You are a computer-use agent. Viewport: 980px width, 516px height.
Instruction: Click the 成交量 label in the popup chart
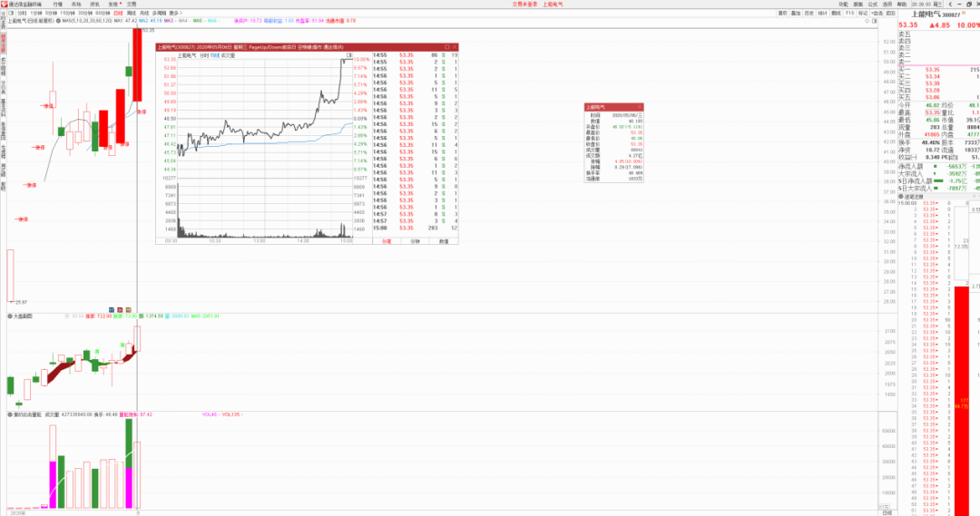[x=228, y=55]
